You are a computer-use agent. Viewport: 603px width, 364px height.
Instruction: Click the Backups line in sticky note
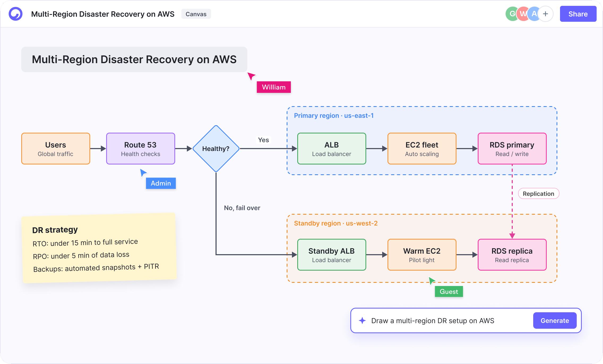point(96,268)
